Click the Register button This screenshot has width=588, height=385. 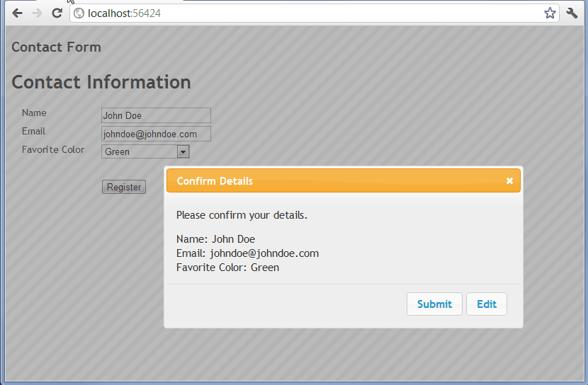(x=124, y=188)
